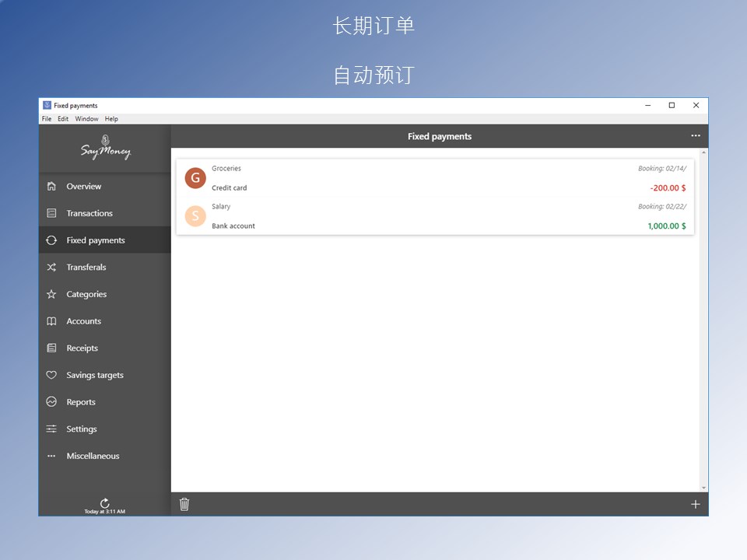The height and width of the screenshot is (560, 747).
Task: Click the Overview home icon
Action: 51,186
